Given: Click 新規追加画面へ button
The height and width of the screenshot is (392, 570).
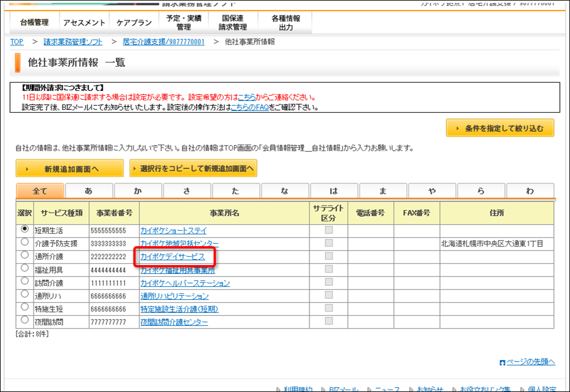Looking at the screenshot, I should tap(70, 169).
